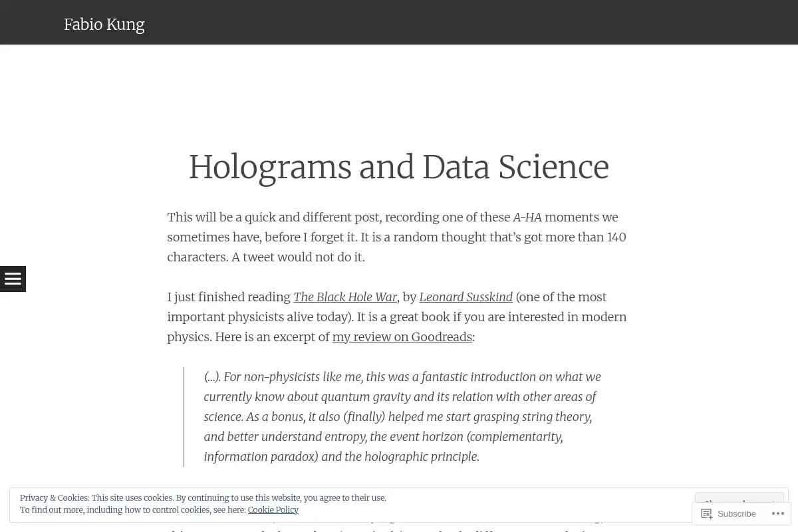
Task: Open my review on Goodreads link
Action: tap(402, 337)
